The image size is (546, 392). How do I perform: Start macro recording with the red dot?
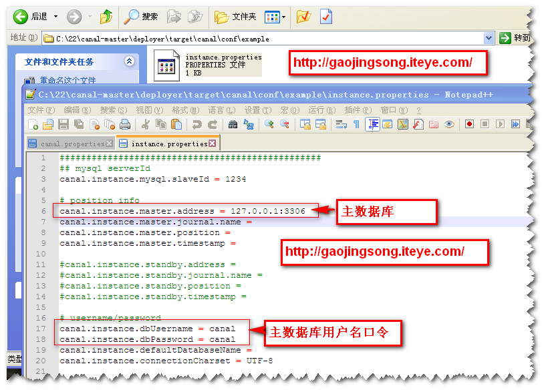point(469,124)
